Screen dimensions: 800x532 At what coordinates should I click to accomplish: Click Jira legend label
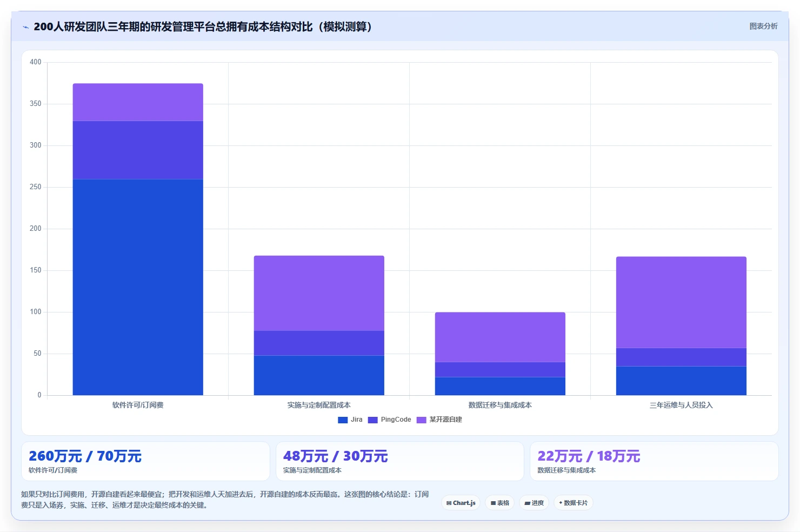click(x=357, y=420)
